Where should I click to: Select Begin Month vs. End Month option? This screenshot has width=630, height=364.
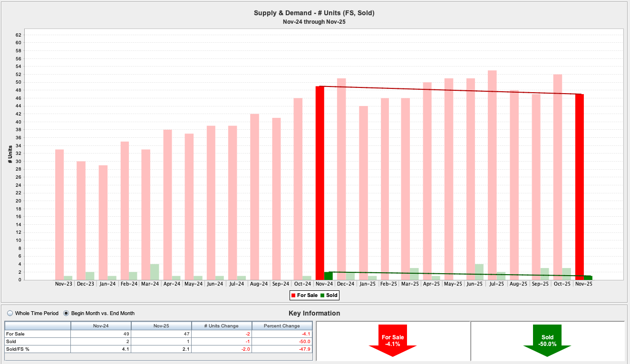pos(66,314)
